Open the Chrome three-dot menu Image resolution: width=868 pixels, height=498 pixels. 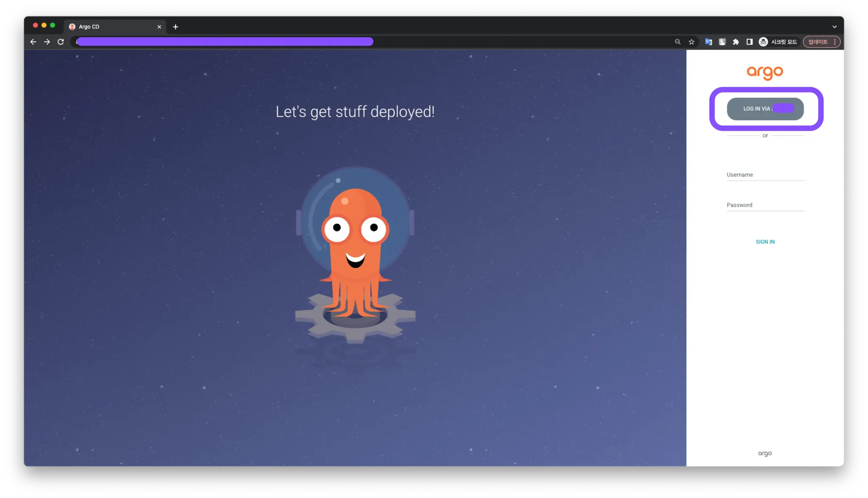pyautogui.click(x=835, y=41)
